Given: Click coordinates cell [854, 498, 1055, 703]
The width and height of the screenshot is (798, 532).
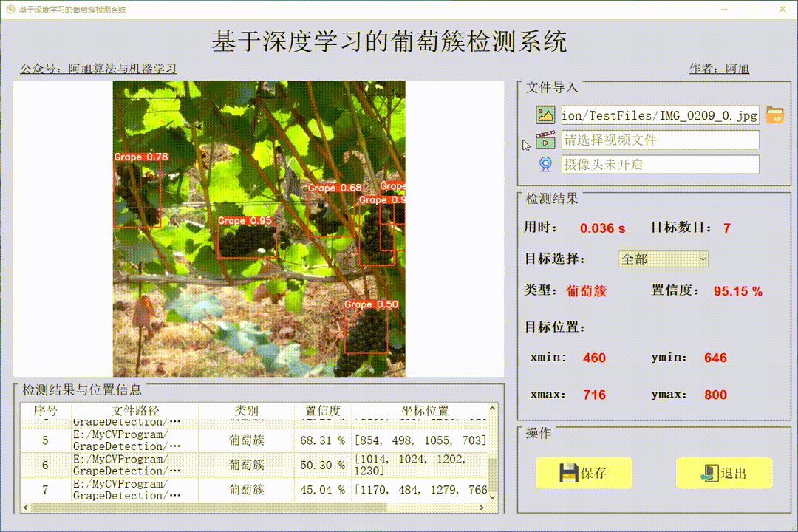Looking at the screenshot, I should coord(420,440).
